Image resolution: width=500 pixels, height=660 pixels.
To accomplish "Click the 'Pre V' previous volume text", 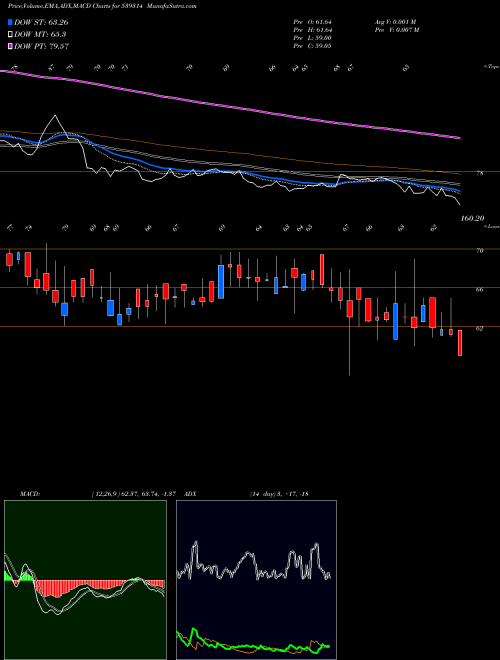I will (x=396, y=30).
